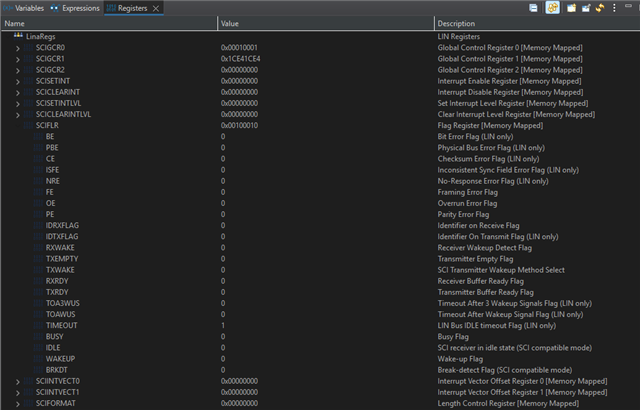640x410 pixels.
Task: Expand the SCIINTVECT1 register
Action: (x=18, y=392)
